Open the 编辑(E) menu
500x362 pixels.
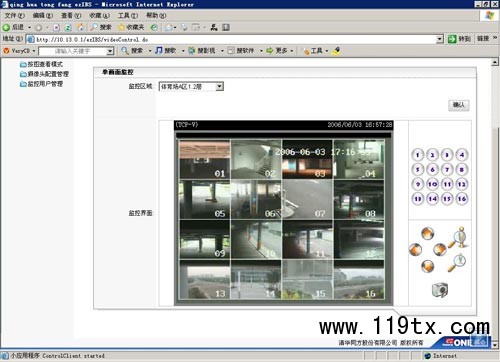[x=43, y=15]
